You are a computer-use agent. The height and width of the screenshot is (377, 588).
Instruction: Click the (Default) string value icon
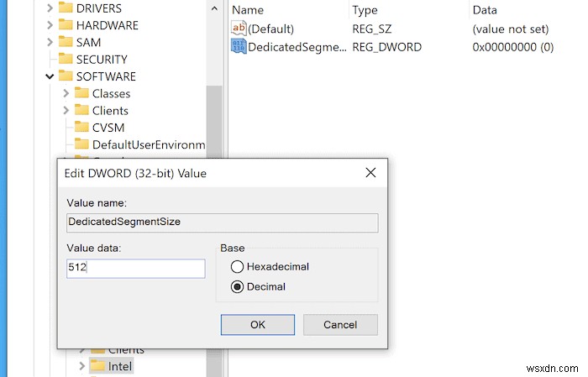239,29
